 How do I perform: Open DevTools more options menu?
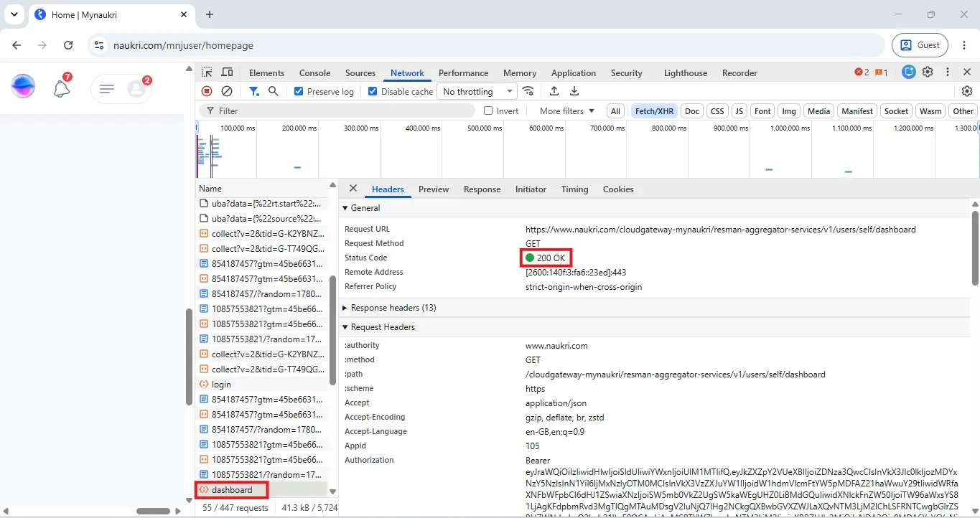pos(948,72)
